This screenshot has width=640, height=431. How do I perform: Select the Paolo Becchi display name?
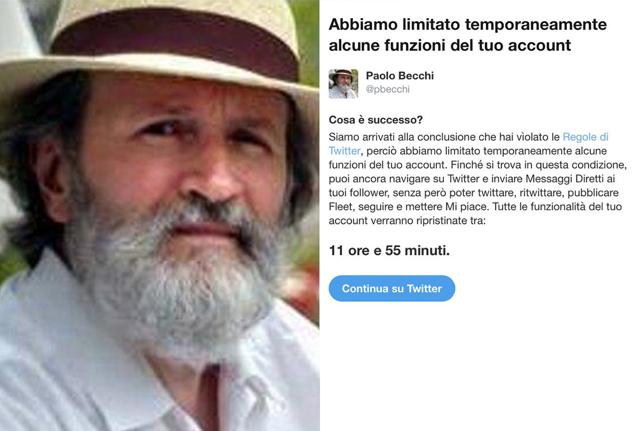400,76
